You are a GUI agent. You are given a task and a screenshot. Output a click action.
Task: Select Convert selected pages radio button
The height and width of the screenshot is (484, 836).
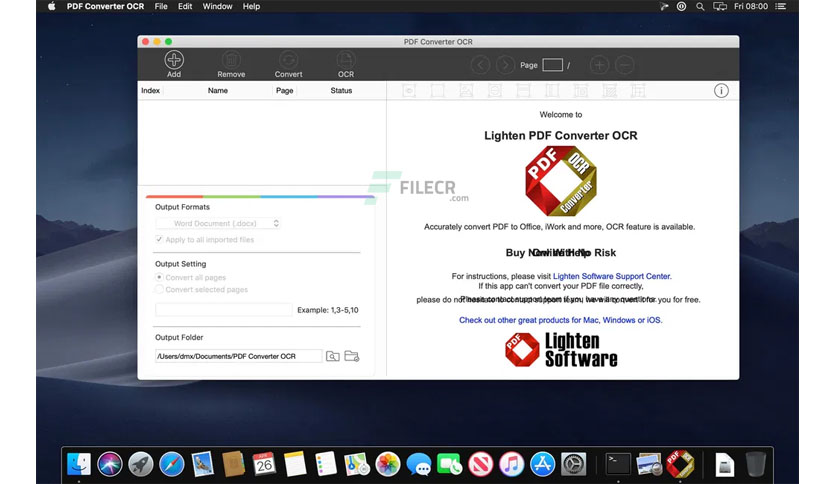tap(159, 289)
